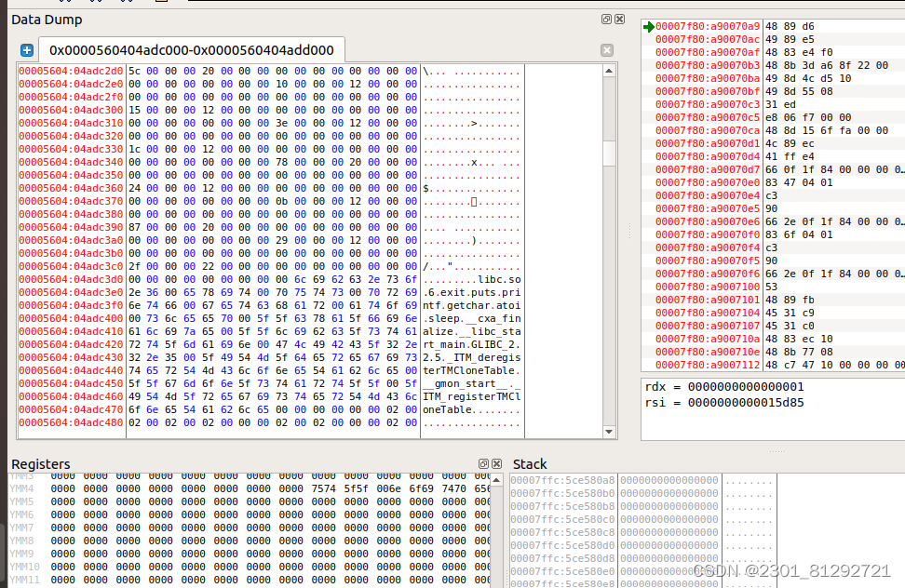Float the Registers panel
This screenshot has height=588, width=905.
(483, 463)
